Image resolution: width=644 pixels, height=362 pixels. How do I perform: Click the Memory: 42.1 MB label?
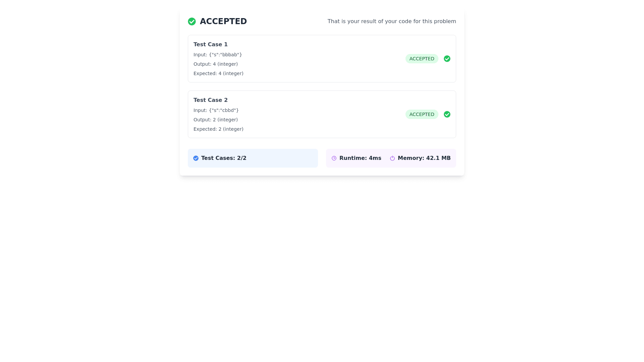424,158
